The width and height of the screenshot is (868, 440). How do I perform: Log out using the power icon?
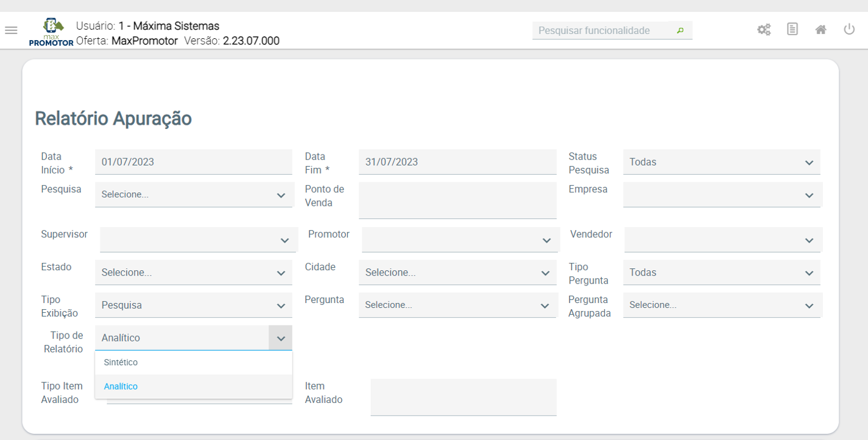click(x=849, y=29)
